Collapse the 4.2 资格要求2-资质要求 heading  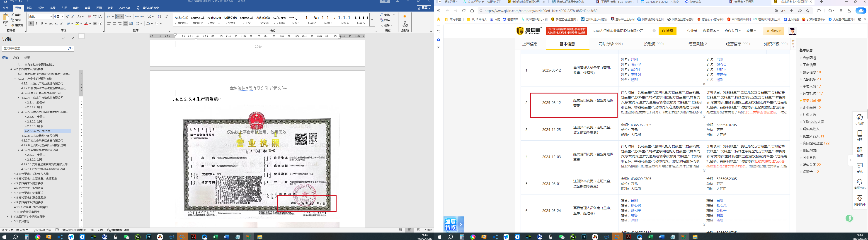tap(11, 69)
